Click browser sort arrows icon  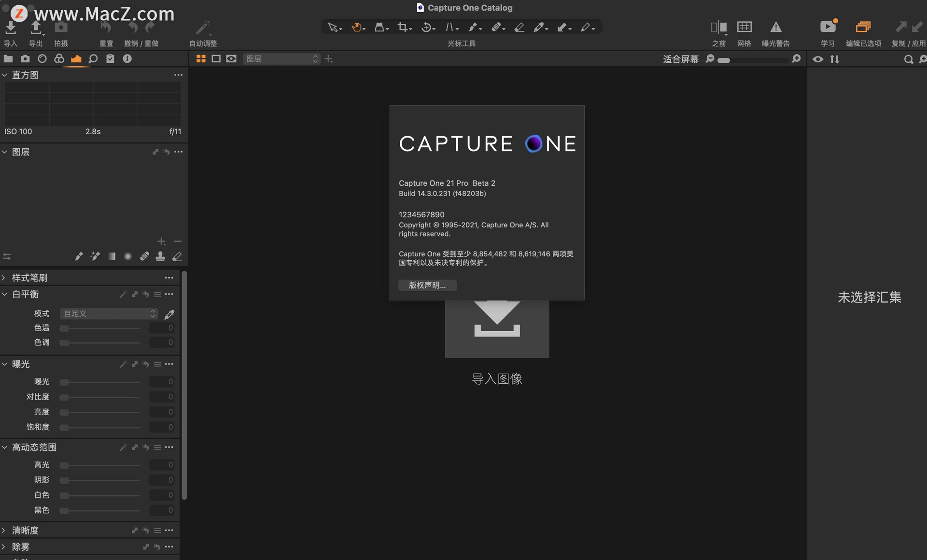coord(834,59)
